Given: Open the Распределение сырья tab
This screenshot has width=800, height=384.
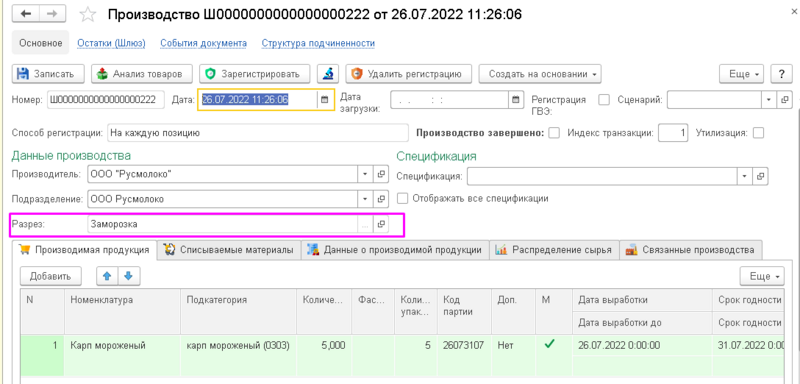Looking at the screenshot, I should (554, 250).
